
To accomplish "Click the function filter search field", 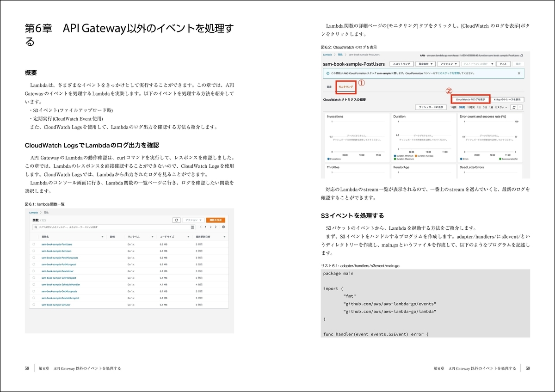I will tap(113, 227).
